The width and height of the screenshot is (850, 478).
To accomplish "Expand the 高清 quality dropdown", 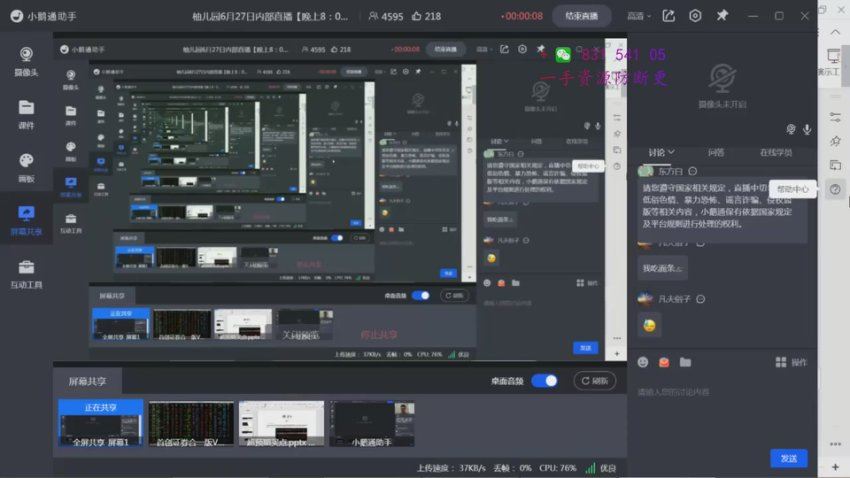I will point(639,16).
